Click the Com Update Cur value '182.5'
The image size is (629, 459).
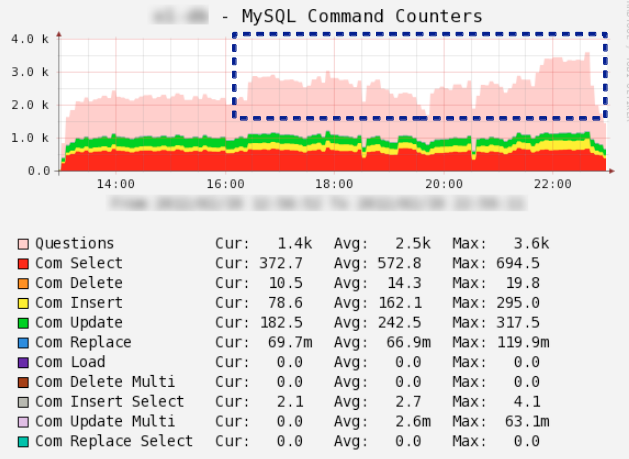(x=281, y=323)
